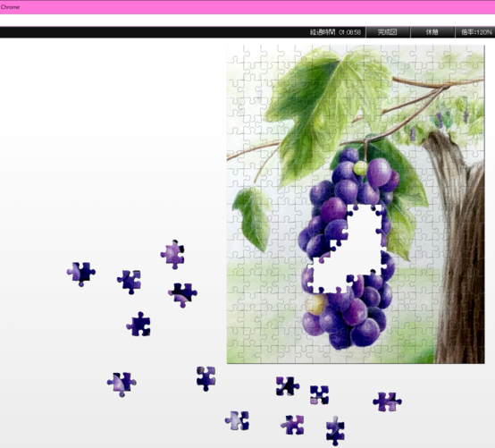This screenshot has width=495, height=448.
Task: Select loose piece just right of leftmost piece
Action: (x=130, y=282)
